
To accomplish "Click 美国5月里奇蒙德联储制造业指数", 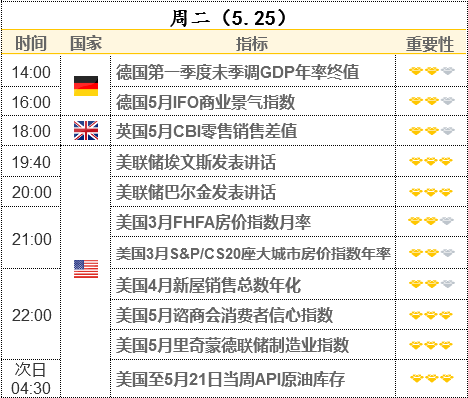I will pos(232,345).
